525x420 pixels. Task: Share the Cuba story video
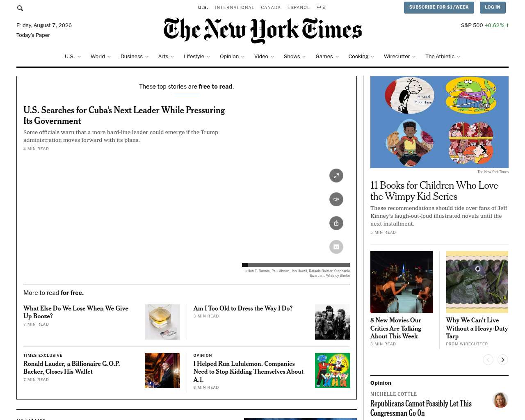pos(336,223)
